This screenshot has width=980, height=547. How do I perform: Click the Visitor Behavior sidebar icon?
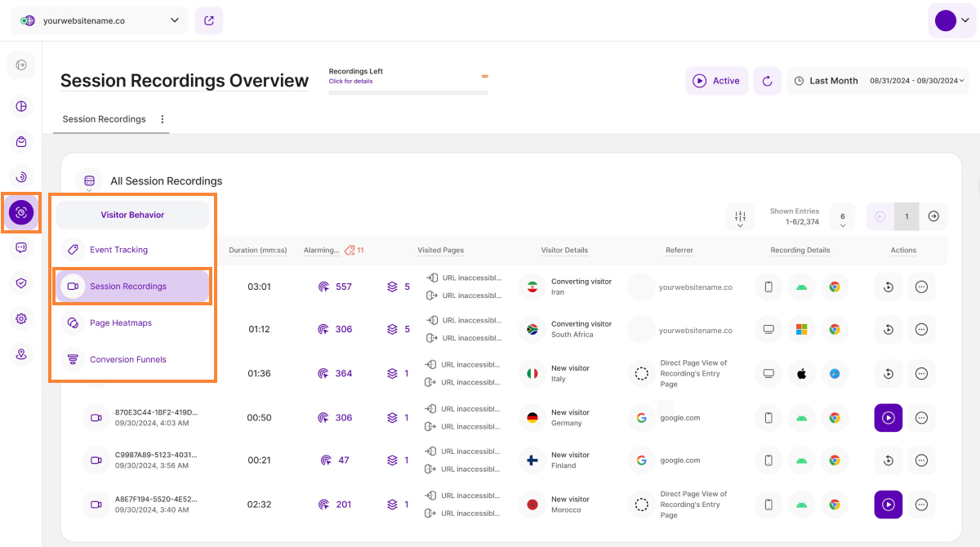coord(21,212)
